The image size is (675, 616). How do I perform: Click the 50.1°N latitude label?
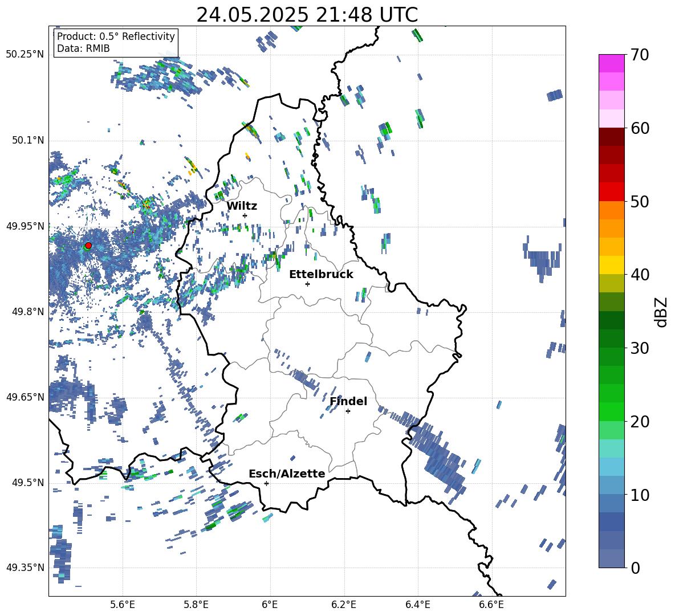[x=27, y=140]
